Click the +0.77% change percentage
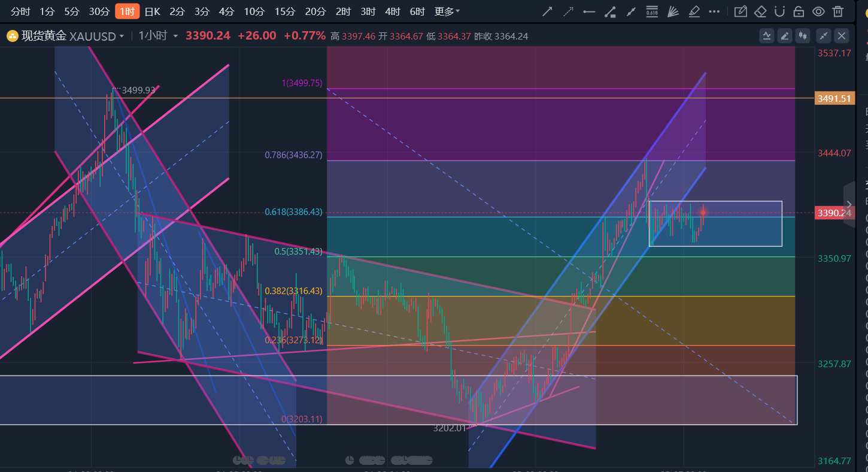Image resolution: width=868 pixels, height=472 pixels. pos(305,36)
